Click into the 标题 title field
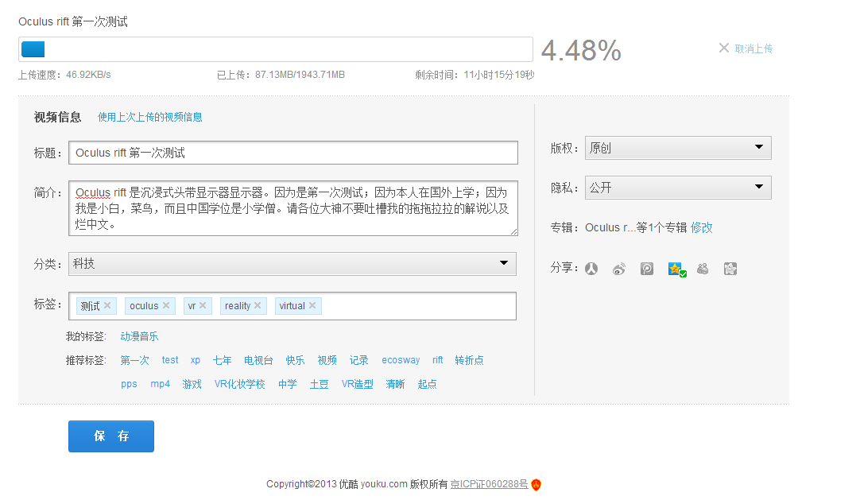The width and height of the screenshot is (860, 504). click(293, 153)
